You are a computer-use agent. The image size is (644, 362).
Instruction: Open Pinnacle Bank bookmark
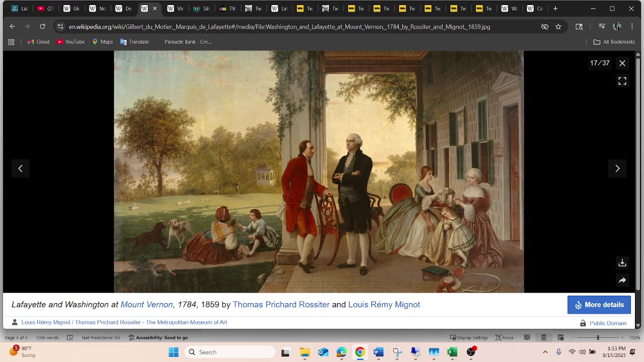click(184, 42)
